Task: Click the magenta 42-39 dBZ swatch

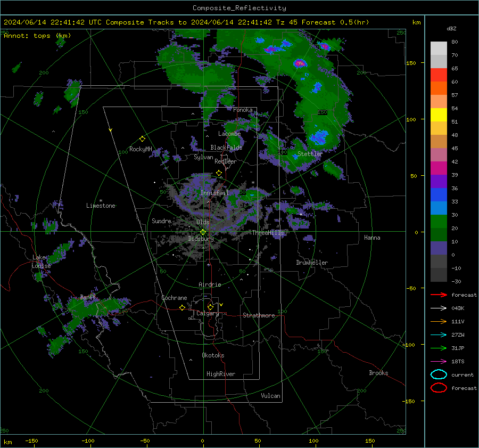Action: [x=439, y=168]
